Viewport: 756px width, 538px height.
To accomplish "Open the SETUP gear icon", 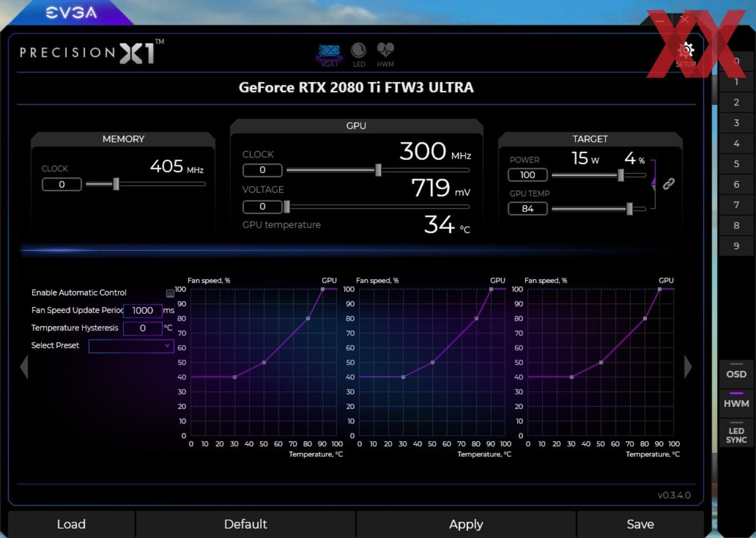I will tap(686, 55).
